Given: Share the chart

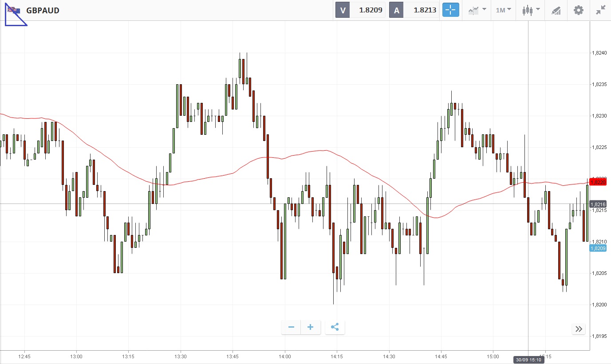Looking at the screenshot, I should [335, 328].
